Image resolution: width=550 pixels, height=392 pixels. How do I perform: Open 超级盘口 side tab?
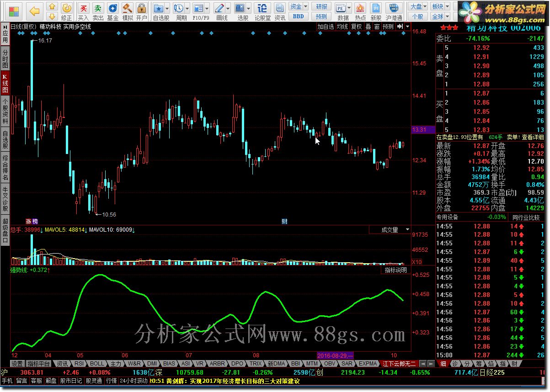5,231
